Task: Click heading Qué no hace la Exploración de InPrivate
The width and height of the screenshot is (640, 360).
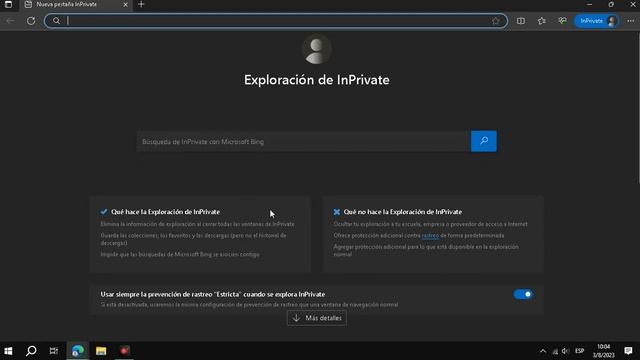Action: click(402, 212)
